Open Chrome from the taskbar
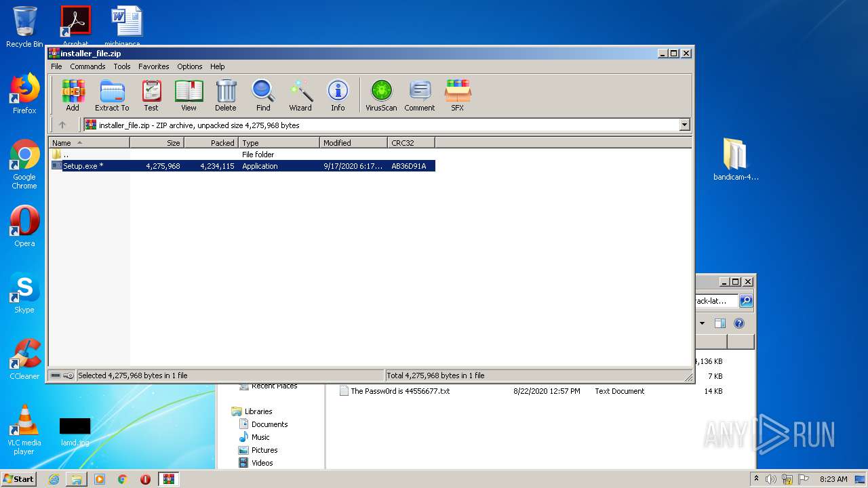 point(122,479)
